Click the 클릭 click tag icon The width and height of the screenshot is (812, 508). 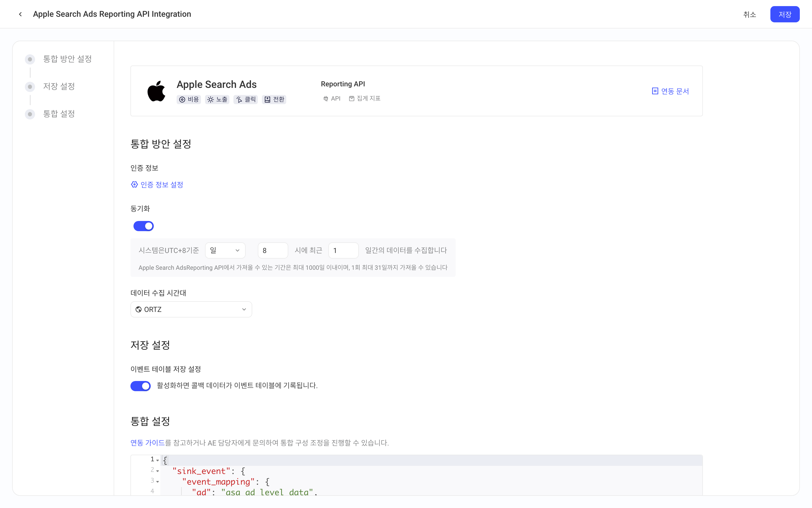coord(239,100)
